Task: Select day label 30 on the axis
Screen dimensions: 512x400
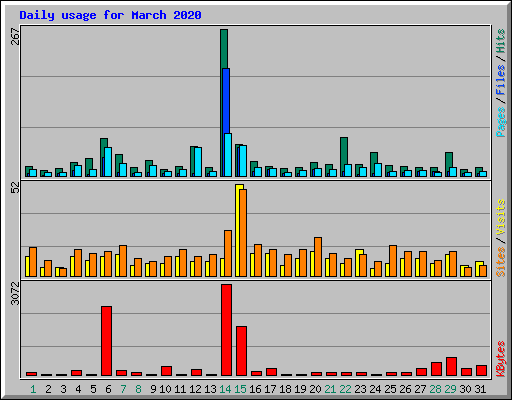Action: pyautogui.click(x=465, y=389)
